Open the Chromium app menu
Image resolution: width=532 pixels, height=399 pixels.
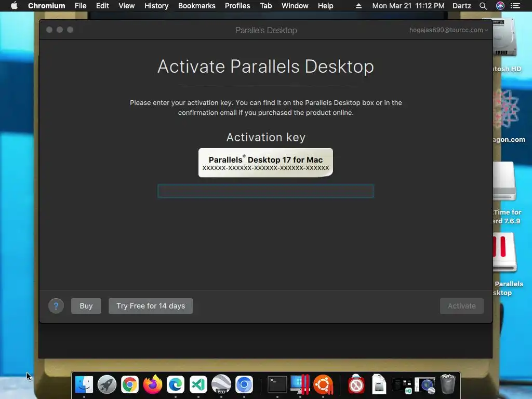[46, 6]
